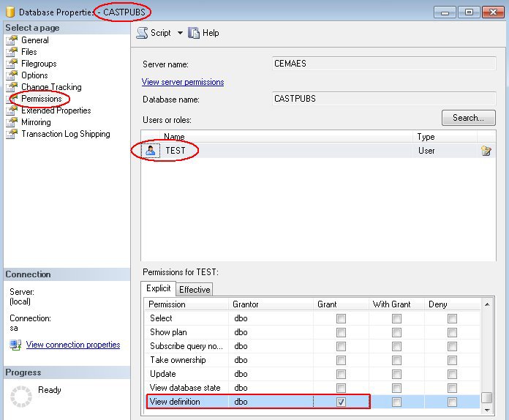Open the Help icon in toolbar

[x=194, y=33]
